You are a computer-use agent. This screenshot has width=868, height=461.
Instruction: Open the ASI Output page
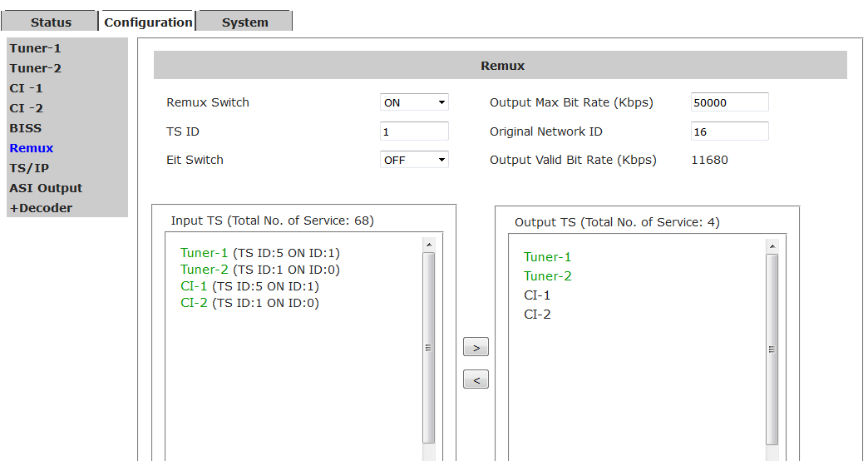[x=46, y=188]
